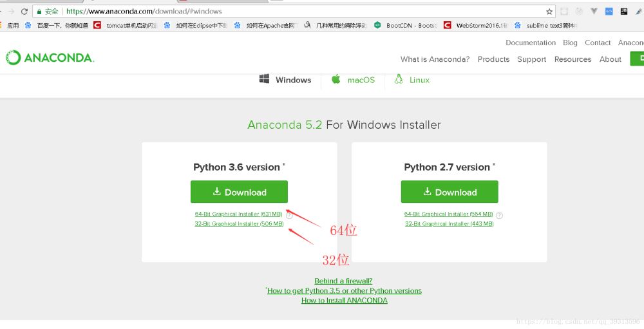Open the Products menu
The height and width of the screenshot is (329, 644).
point(493,59)
